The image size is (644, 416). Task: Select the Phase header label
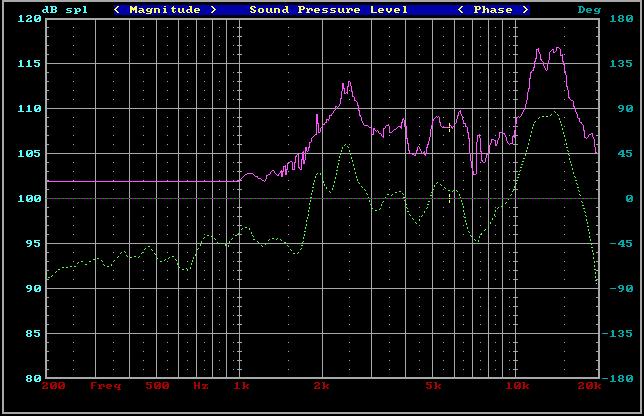(x=492, y=9)
